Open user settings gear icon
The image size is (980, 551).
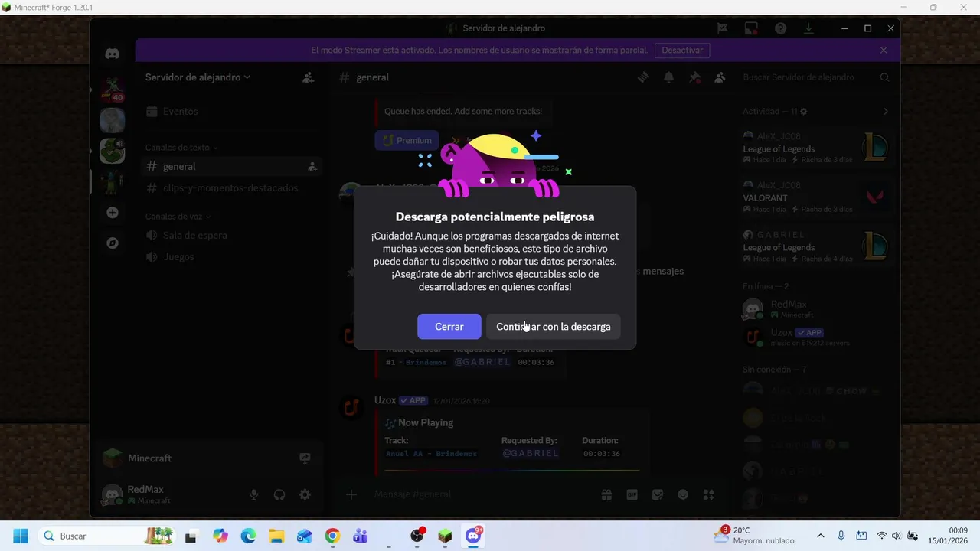[x=305, y=494]
